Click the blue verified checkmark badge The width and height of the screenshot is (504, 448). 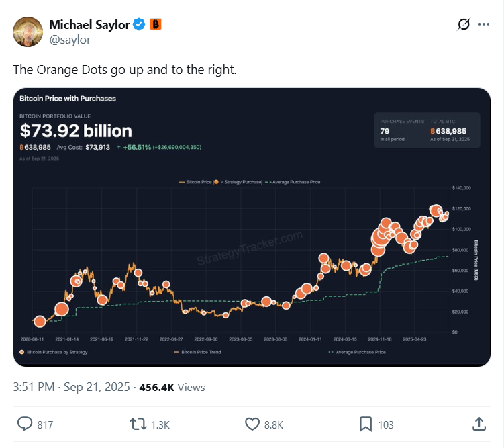[140, 25]
